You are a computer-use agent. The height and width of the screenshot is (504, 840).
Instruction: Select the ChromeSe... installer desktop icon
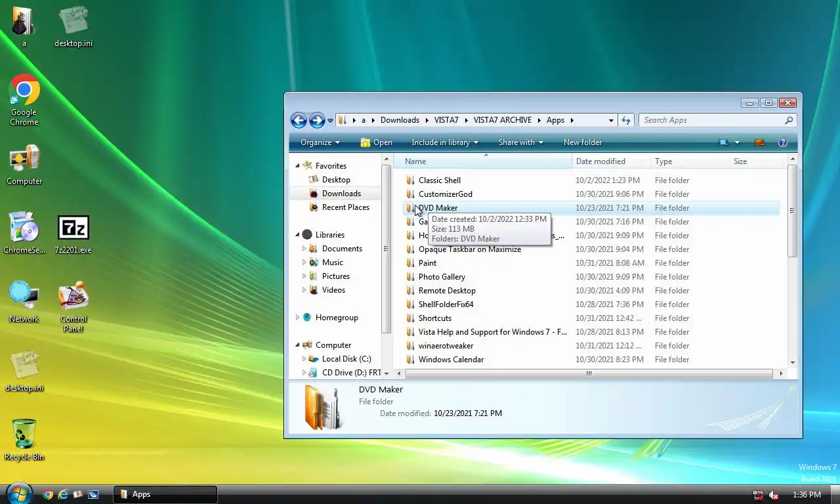tap(24, 233)
